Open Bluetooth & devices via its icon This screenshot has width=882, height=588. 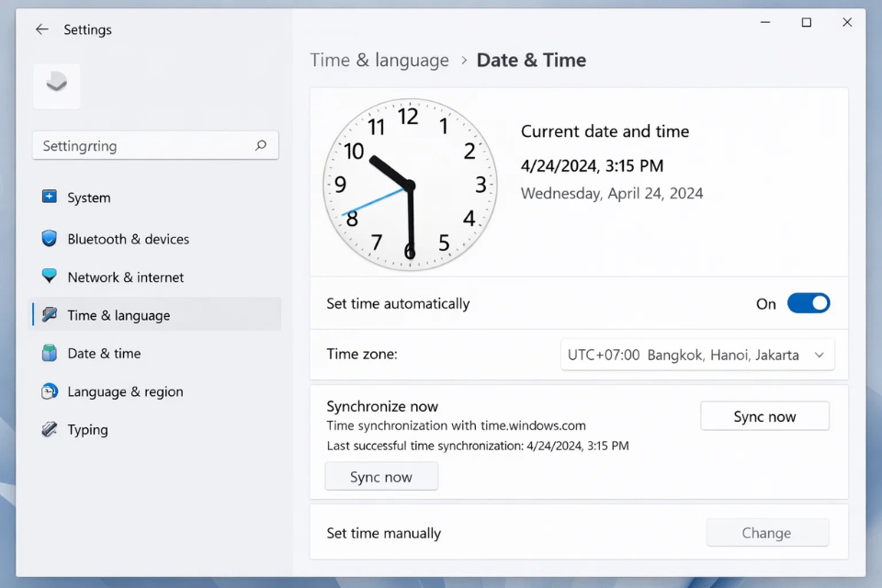pyautogui.click(x=49, y=239)
